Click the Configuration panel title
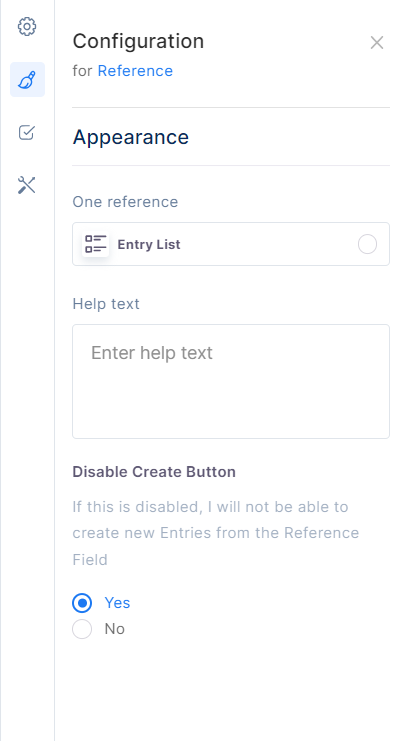The height and width of the screenshot is (741, 407). tap(138, 41)
